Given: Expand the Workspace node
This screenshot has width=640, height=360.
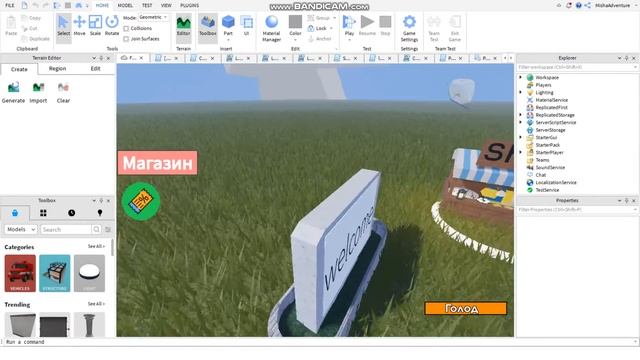Looking at the screenshot, I should click(x=520, y=77).
